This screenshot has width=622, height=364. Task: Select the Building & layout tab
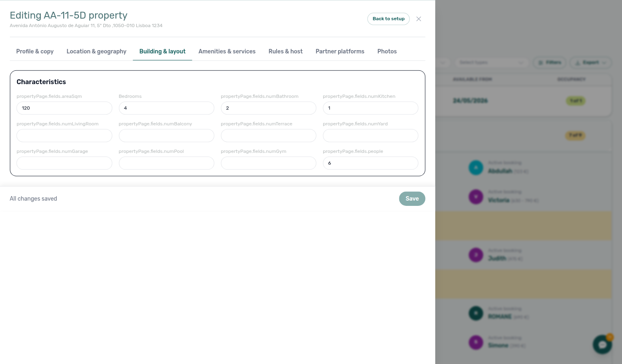[162, 51]
